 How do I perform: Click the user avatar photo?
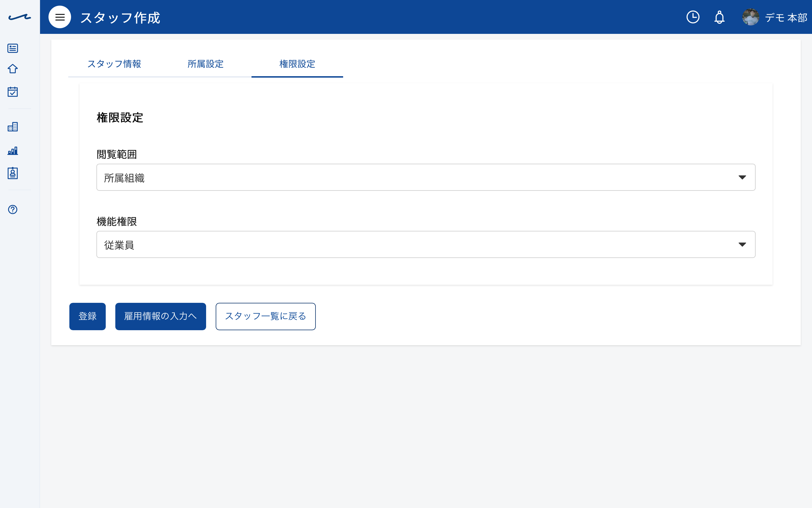(751, 17)
